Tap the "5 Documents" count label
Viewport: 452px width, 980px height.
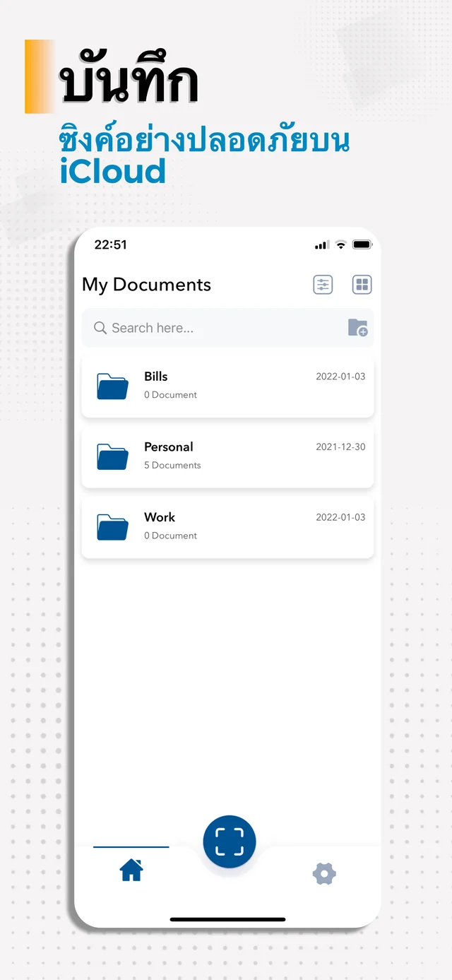[x=172, y=465]
